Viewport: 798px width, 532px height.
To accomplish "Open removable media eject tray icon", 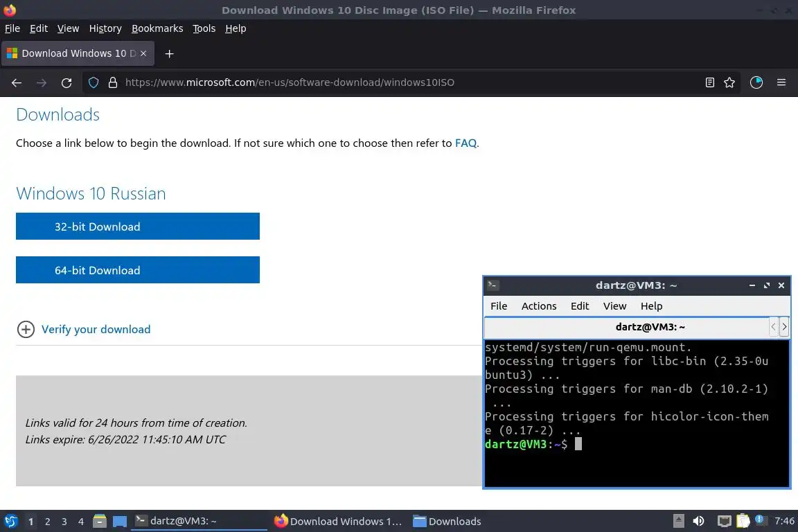I will pos(678,521).
